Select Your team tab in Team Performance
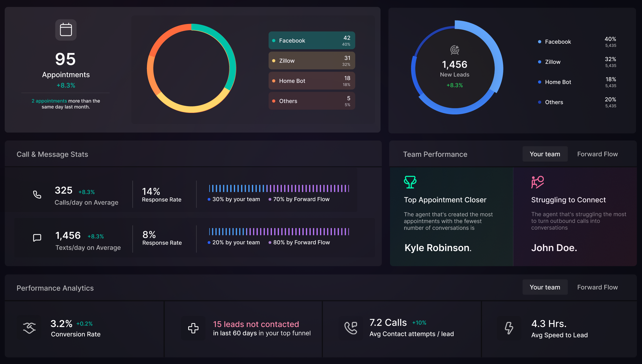642x364 pixels. click(x=545, y=154)
